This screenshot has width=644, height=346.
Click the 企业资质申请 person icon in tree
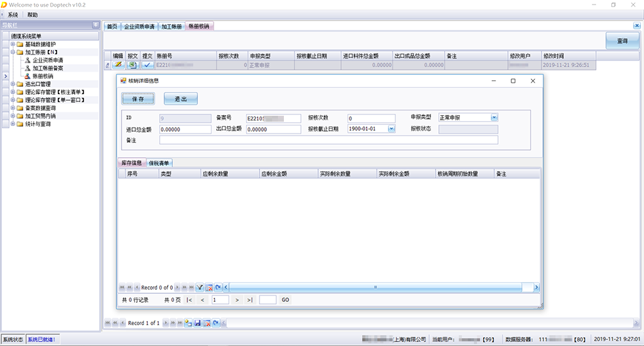tap(28, 60)
